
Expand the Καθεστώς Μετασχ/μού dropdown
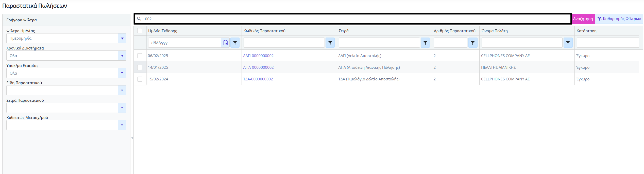(122, 125)
